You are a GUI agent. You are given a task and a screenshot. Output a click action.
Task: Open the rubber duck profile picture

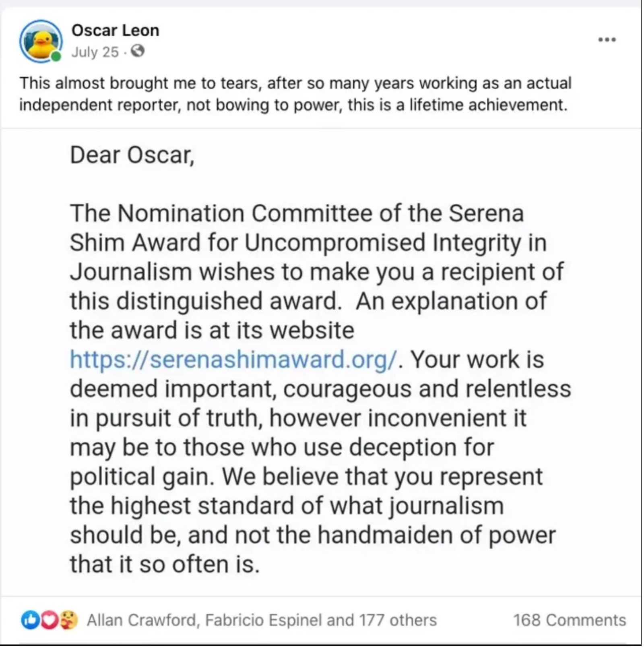point(41,41)
